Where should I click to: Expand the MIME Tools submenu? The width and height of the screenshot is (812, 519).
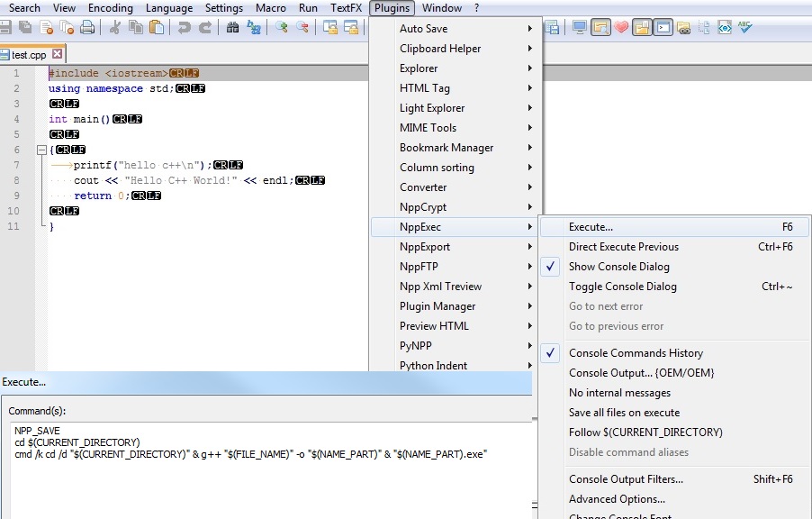[456, 128]
